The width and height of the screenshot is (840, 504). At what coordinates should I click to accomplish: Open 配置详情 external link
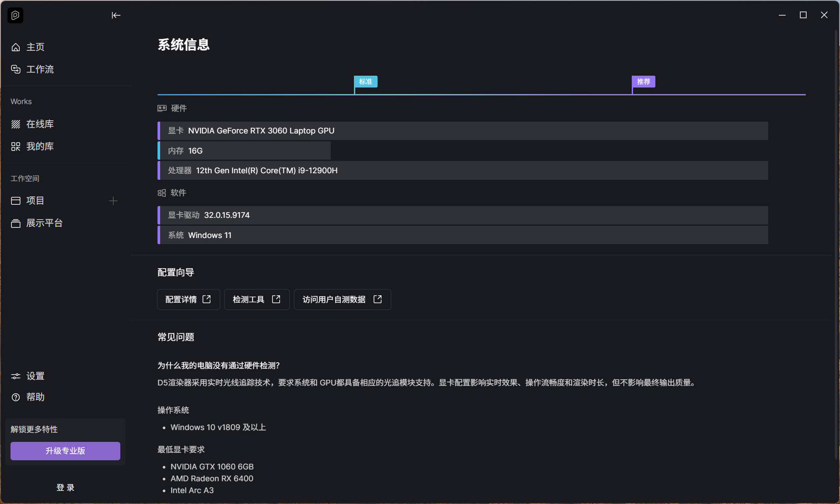(188, 299)
